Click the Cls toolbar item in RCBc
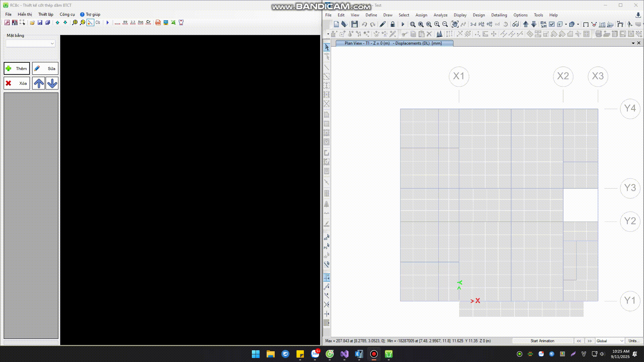The image size is (644, 362). click(98, 22)
